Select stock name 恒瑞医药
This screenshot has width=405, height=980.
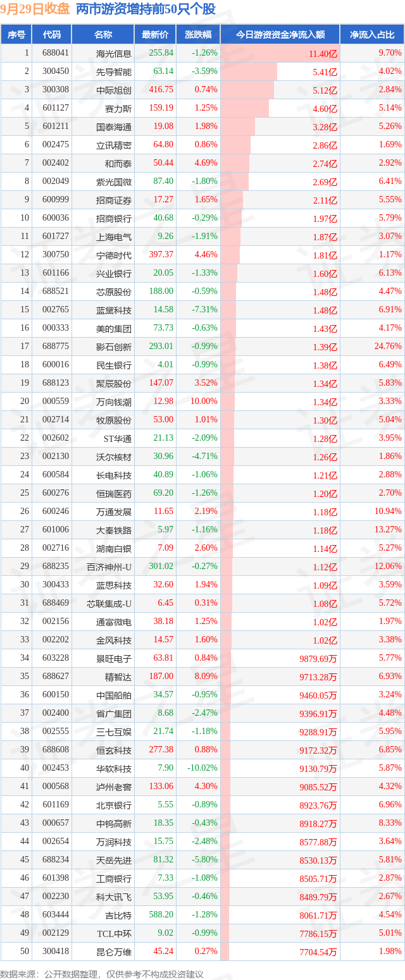[x=114, y=493]
